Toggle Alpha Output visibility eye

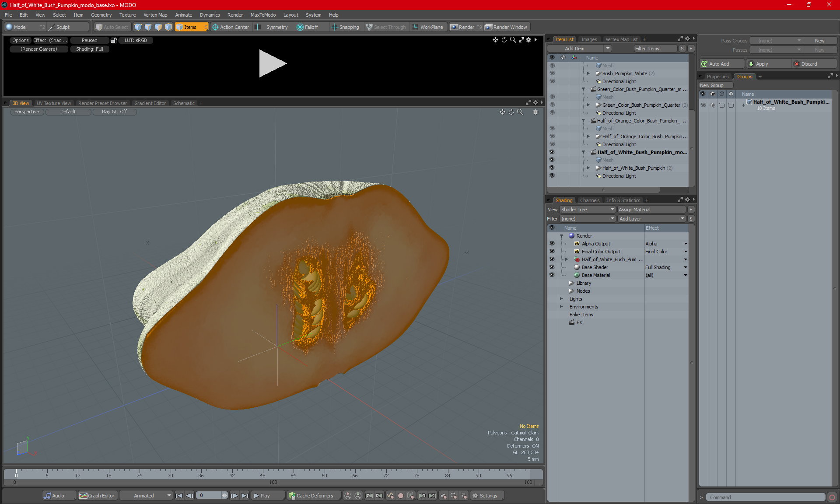[x=552, y=244]
